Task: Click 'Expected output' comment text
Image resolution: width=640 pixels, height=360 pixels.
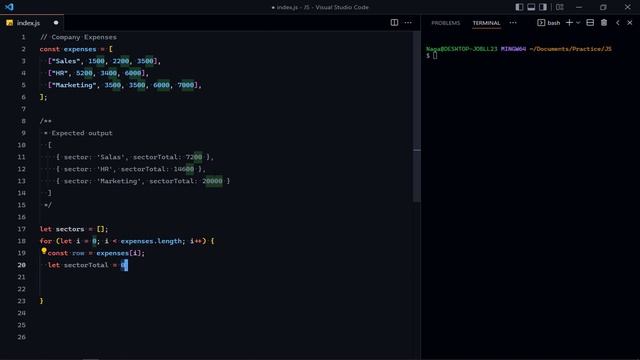Action: point(82,133)
